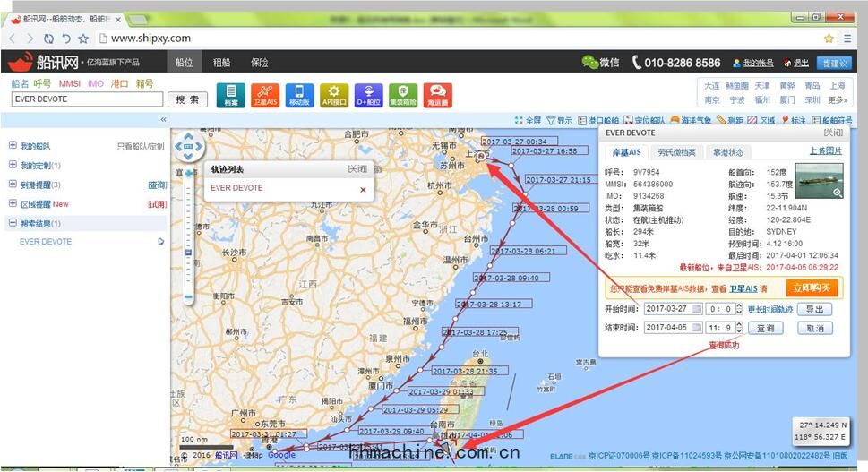Viewport: 868px width, 472px height.
Task: Switch to the 船位 nav tab
Action: [185, 63]
